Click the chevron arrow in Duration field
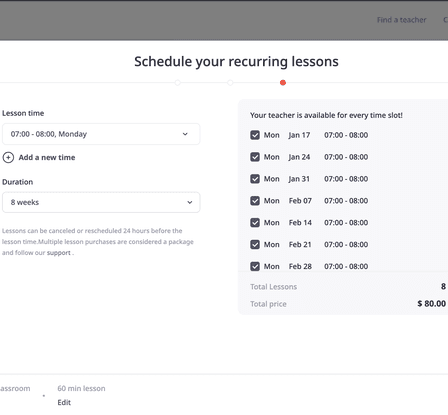Screen dimensions: 448x415 coord(190,202)
